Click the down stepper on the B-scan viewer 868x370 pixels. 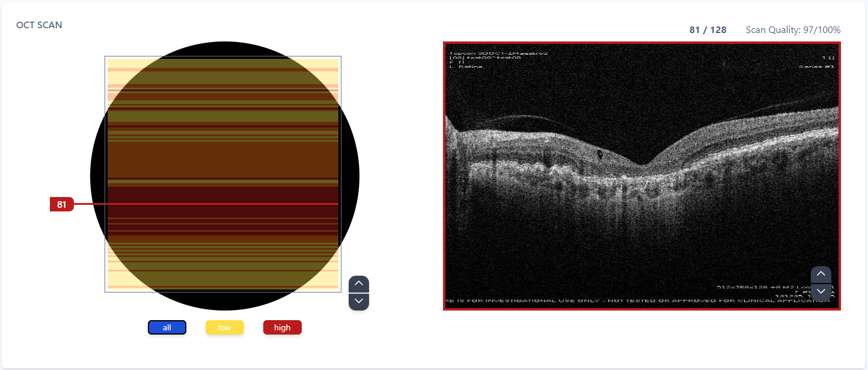tap(821, 292)
